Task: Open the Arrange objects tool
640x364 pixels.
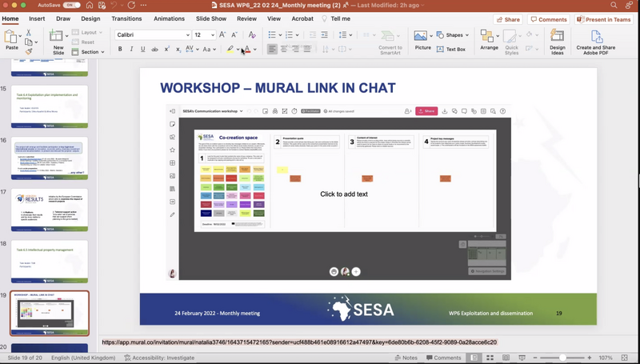Action: [x=489, y=40]
